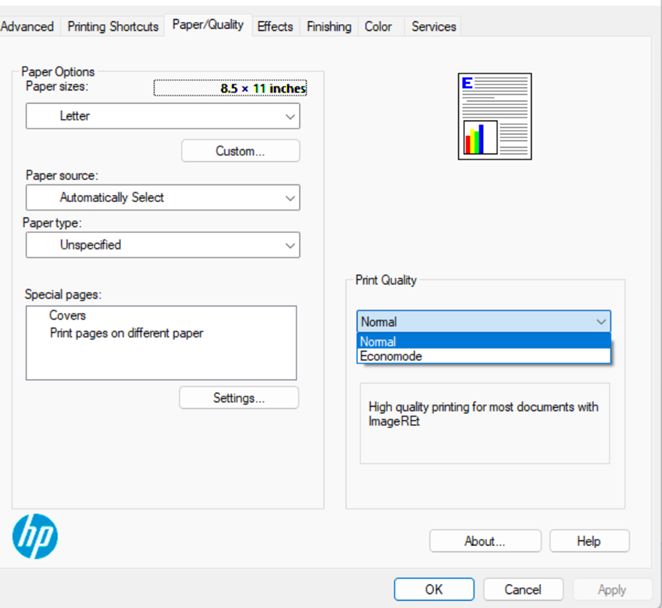The image size is (662, 608).
Task: Click the HP logo icon
Action: pos(35,536)
